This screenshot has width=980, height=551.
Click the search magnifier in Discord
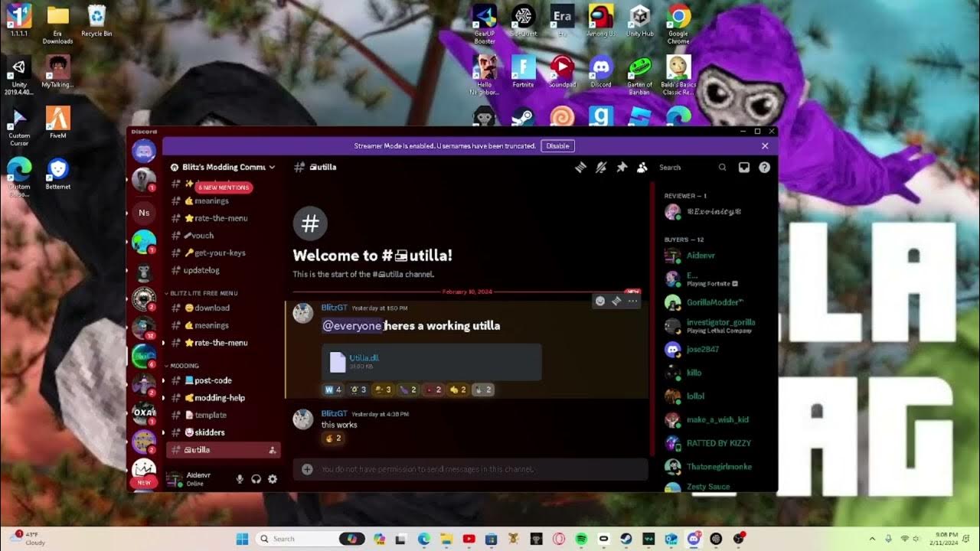(x=722, y=167)
